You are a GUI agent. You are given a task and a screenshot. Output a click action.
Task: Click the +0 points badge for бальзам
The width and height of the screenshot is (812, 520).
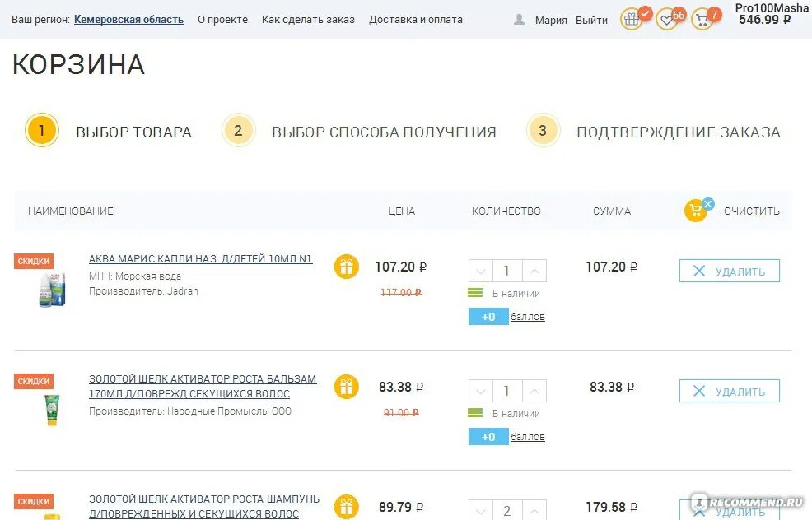(x=488, y=437)
